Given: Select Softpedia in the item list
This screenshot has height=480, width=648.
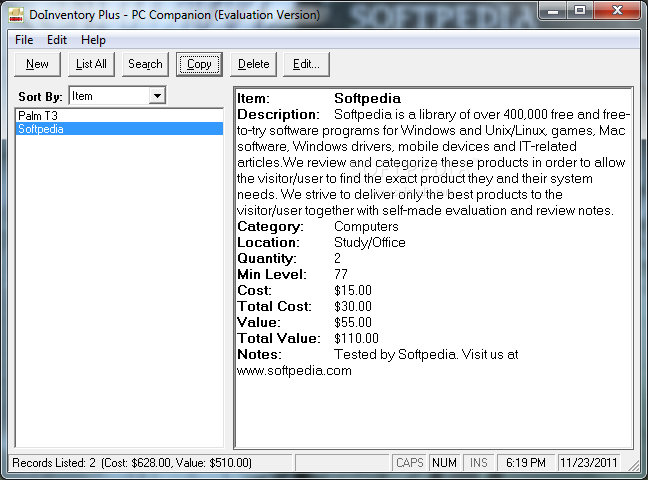Looking at the screenshot, I should point(119,129).
